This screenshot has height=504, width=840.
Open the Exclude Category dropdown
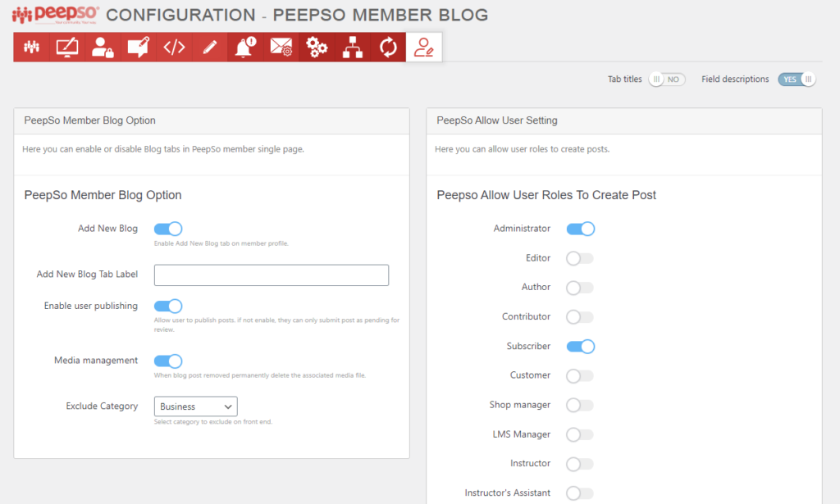click(x=195, y=406)
